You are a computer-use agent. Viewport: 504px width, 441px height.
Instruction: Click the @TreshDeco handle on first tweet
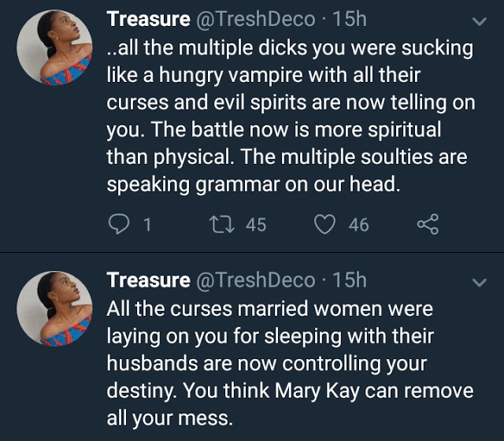(254, 17)
